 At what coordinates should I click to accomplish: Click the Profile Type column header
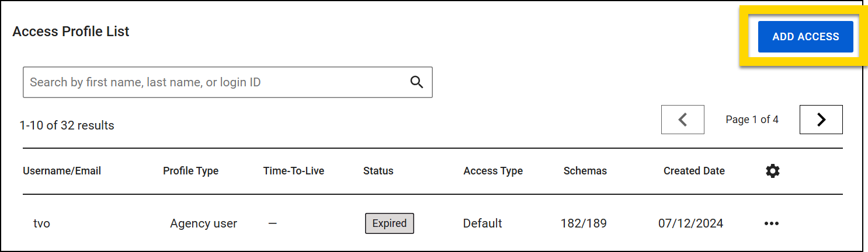[x=190, y=171]
